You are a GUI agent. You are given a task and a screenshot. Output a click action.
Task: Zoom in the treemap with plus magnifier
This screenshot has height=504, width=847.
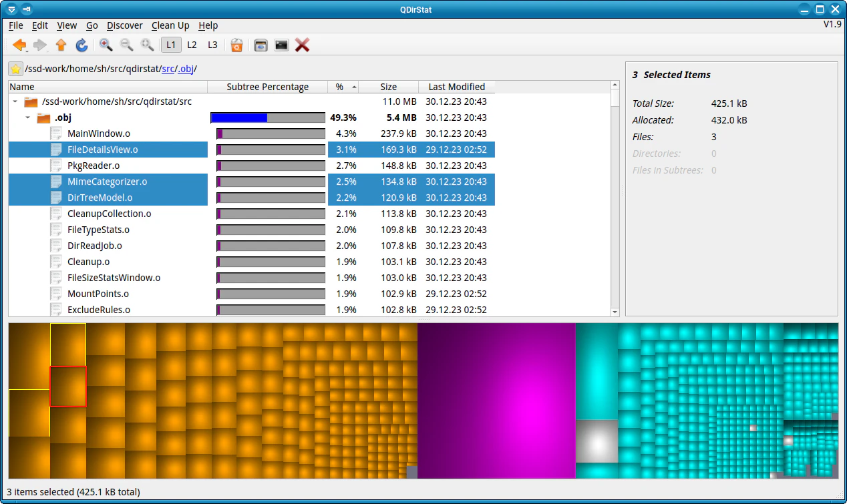106,45
